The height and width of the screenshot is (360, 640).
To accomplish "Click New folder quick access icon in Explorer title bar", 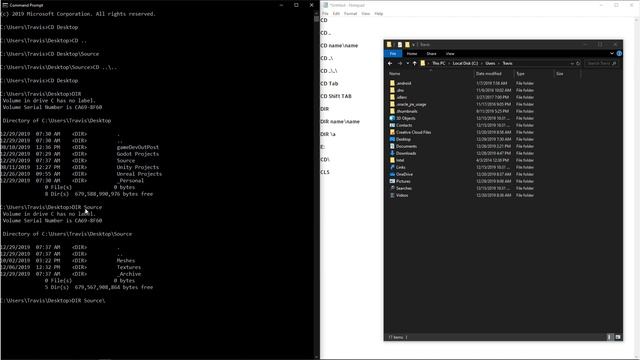I will coord(407,44).
